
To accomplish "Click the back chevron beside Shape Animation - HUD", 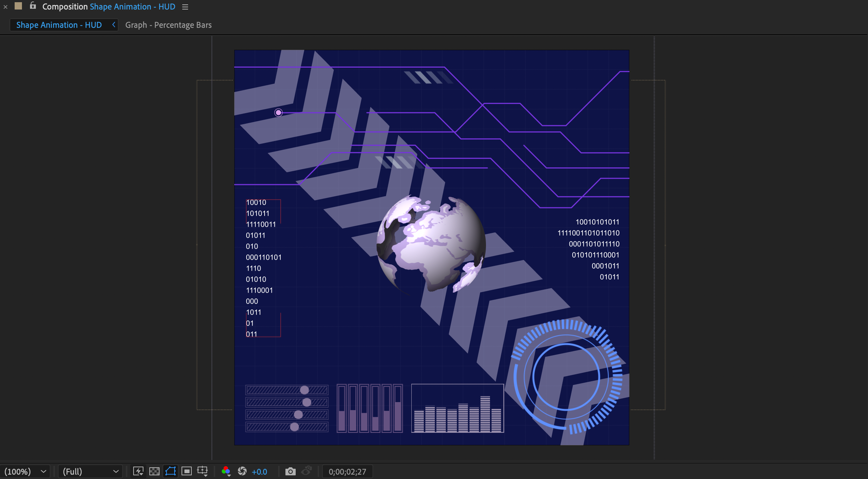I will [113, 25].
